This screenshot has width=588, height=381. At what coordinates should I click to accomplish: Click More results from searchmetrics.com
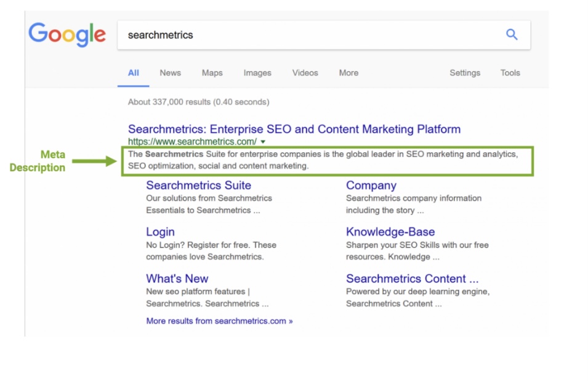pyautogui.click(x=219, y=321)
